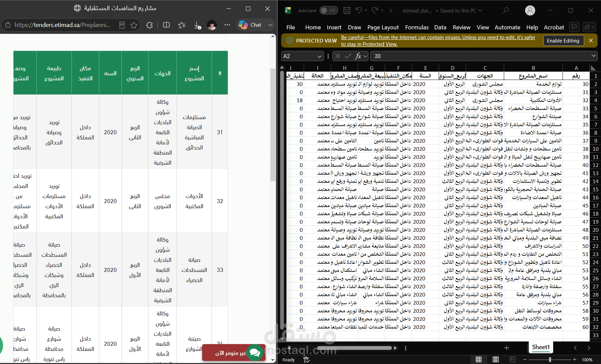Click the Excel horizontal scrollbar thumb
601x364 pixels.
point(354,348)
